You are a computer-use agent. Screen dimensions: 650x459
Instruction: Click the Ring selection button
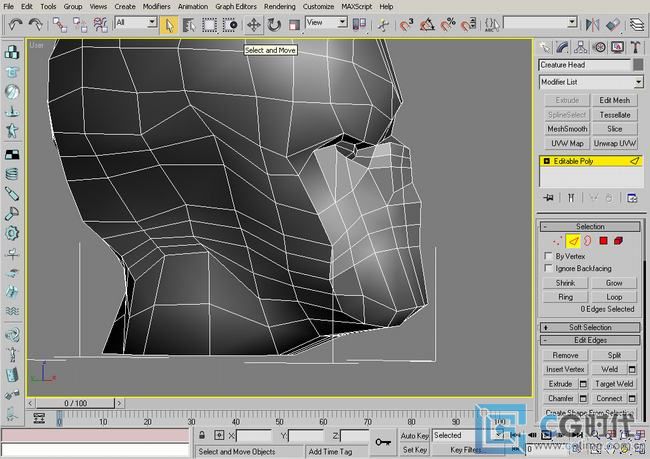pos(565,297)
